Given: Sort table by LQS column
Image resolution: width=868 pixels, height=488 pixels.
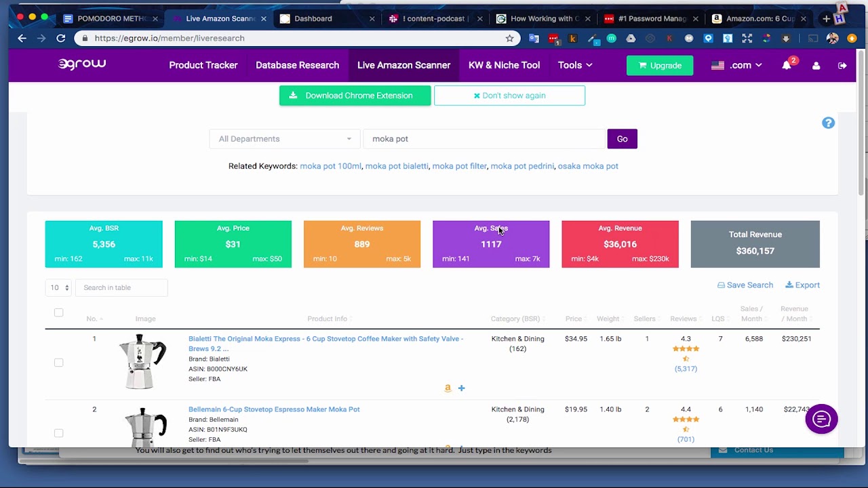Looking at the screenshot, I should pyautogui.click(x=719, y=319).
